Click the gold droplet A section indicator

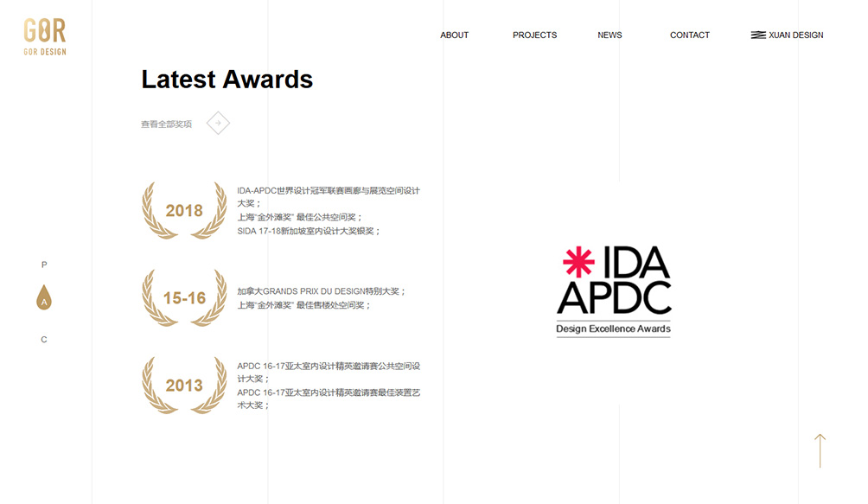[44, 299]
